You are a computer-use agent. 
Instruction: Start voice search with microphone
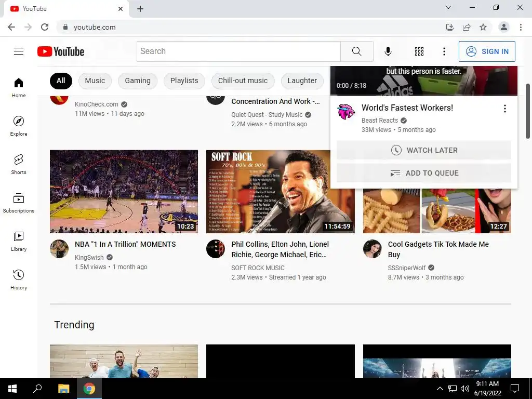click(388, 51)
